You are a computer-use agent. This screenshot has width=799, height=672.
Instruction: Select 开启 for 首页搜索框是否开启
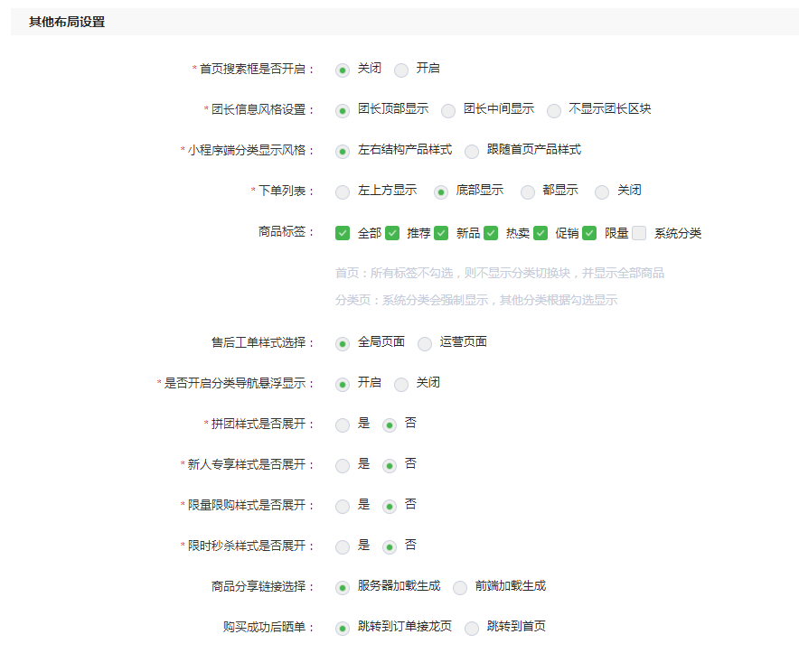(401, 70)
